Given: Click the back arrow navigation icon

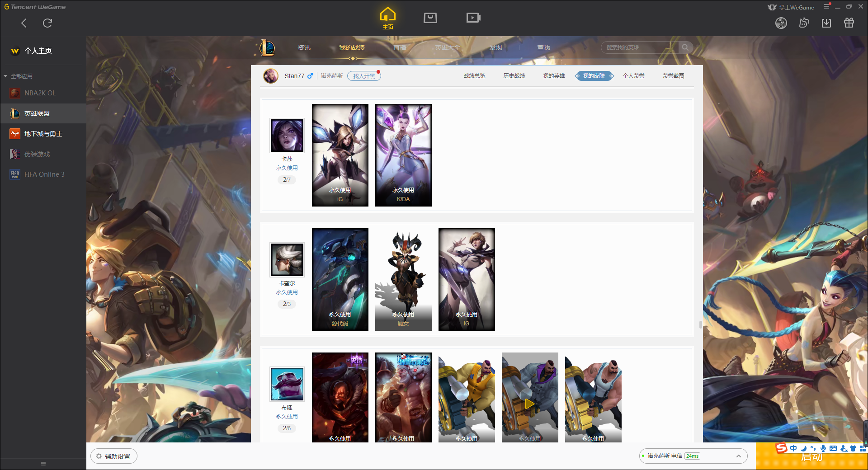Looking at the screenshot, I should coord(24,23).
